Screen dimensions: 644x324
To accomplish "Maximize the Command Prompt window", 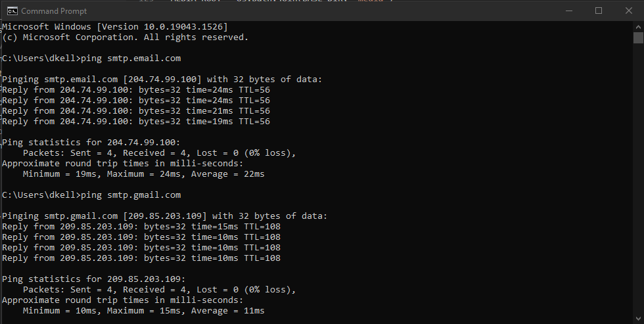I will (x=599, y=11).
